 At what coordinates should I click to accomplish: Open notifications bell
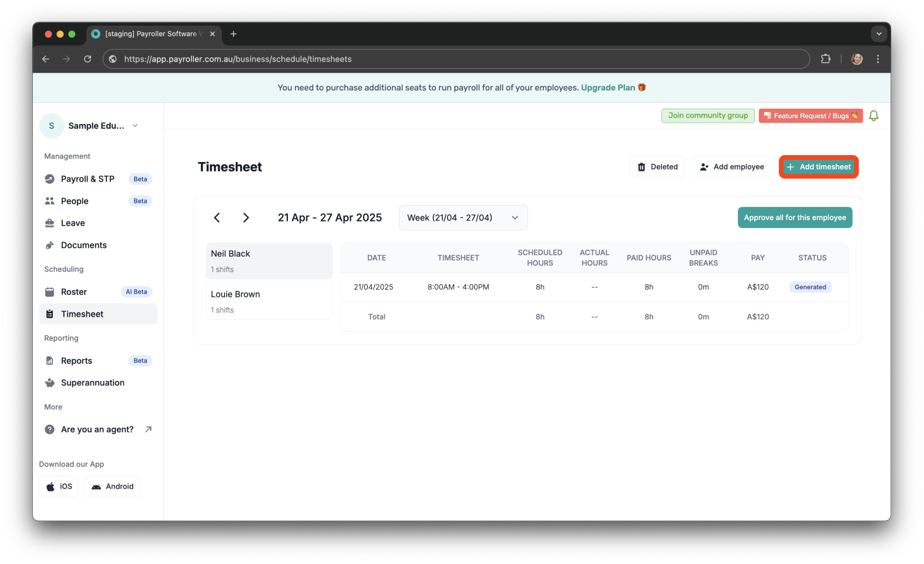pyautogui.click(x=873, y=116)
